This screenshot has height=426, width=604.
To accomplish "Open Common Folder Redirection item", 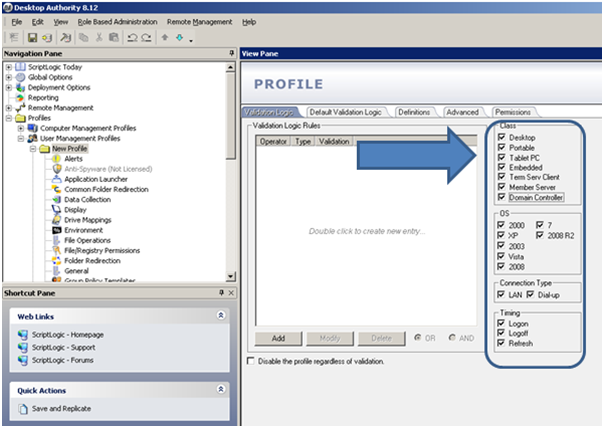I will coord(106,189).
